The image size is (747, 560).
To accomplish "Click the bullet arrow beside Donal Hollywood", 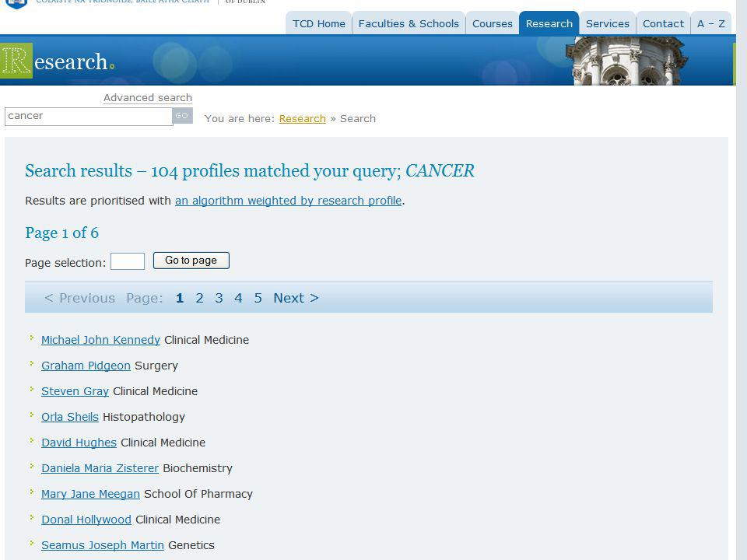I will (31, 518).
